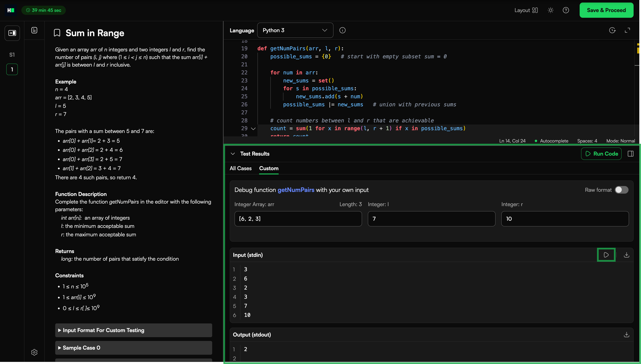Click the language info icon

pyautogui.click(x=342, y=30)
